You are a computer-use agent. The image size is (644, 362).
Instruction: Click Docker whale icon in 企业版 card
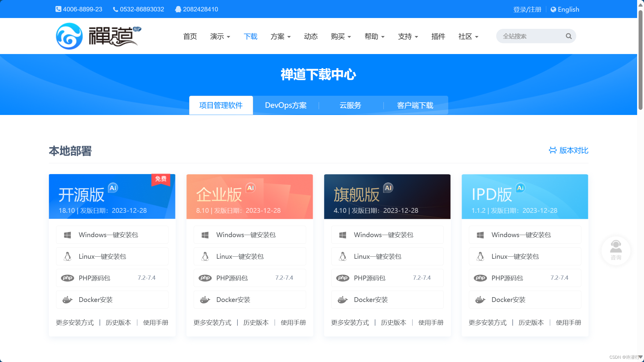[x=205, y=300]
